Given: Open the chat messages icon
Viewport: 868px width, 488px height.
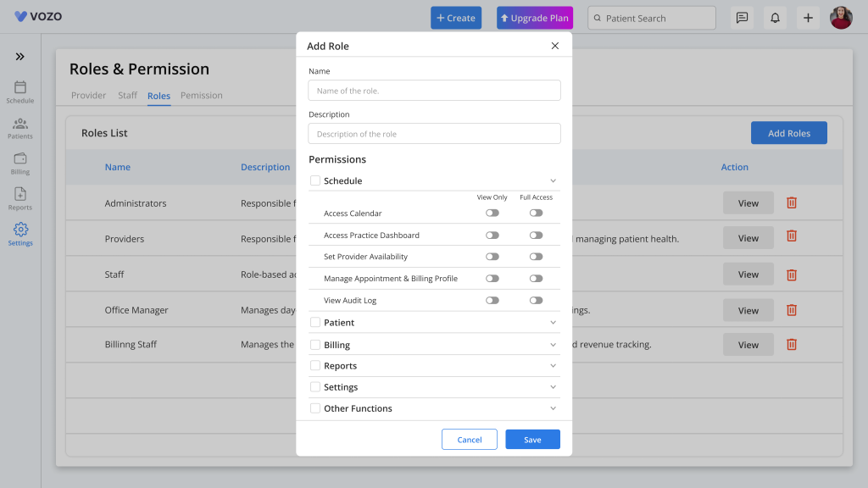Looking at the screenshot, I should coord(742,18).
